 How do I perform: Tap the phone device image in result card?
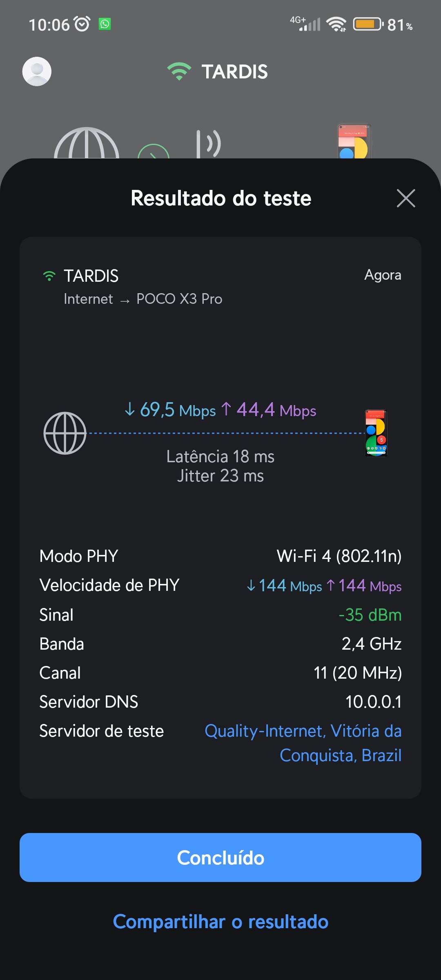(x=376, y=433)
